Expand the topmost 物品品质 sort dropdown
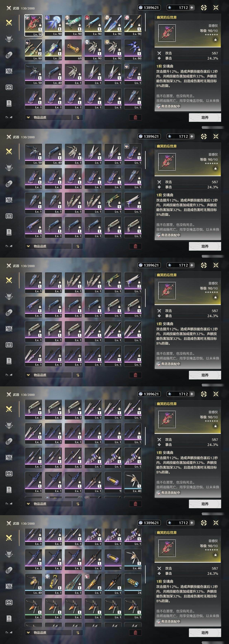The width and height of the screenshot is (229, 644). point(48,118)
